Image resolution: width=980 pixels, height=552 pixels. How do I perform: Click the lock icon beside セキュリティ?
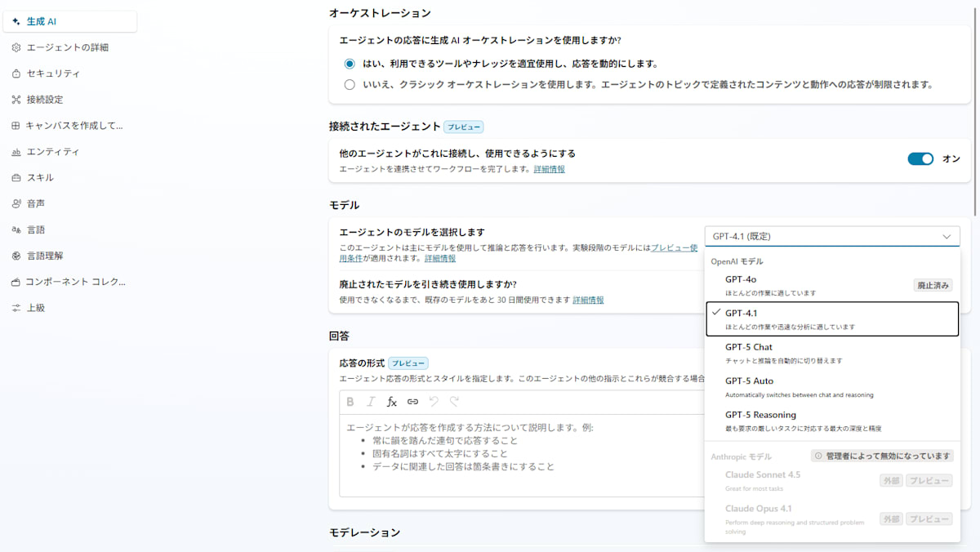point(16,73)
